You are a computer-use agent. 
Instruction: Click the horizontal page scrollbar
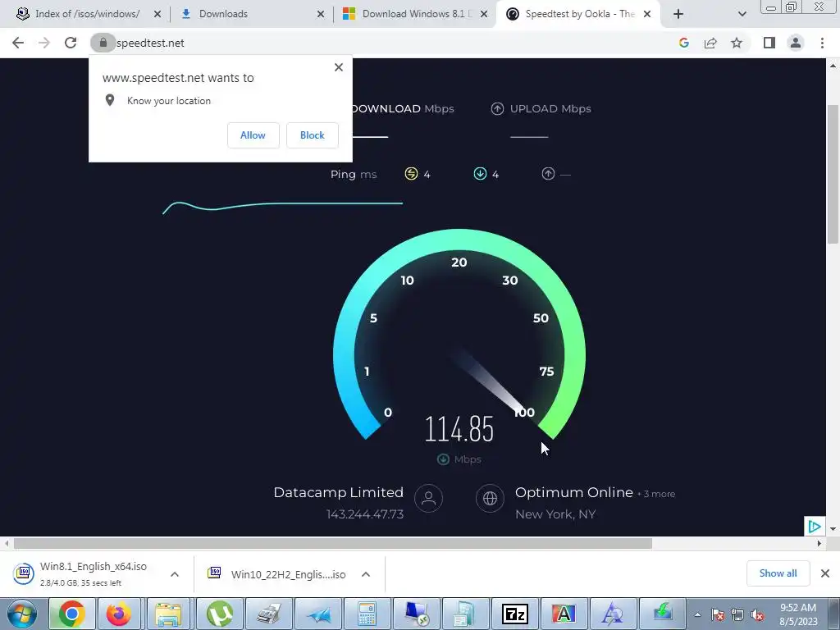333,543
